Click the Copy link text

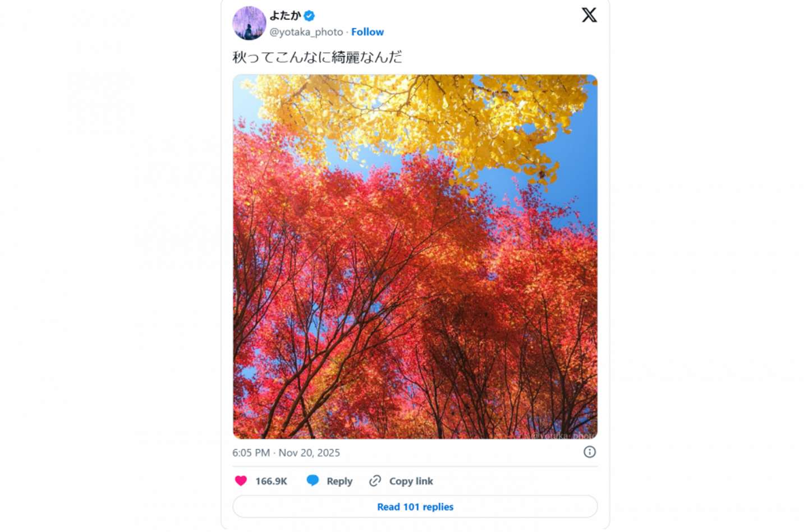pos(411,481)
